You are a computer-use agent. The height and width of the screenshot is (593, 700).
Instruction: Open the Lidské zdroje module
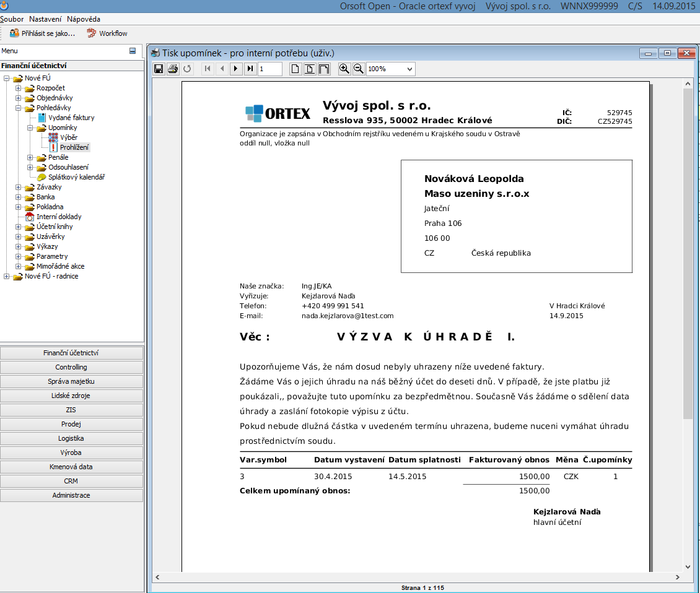tap(71, 396)
